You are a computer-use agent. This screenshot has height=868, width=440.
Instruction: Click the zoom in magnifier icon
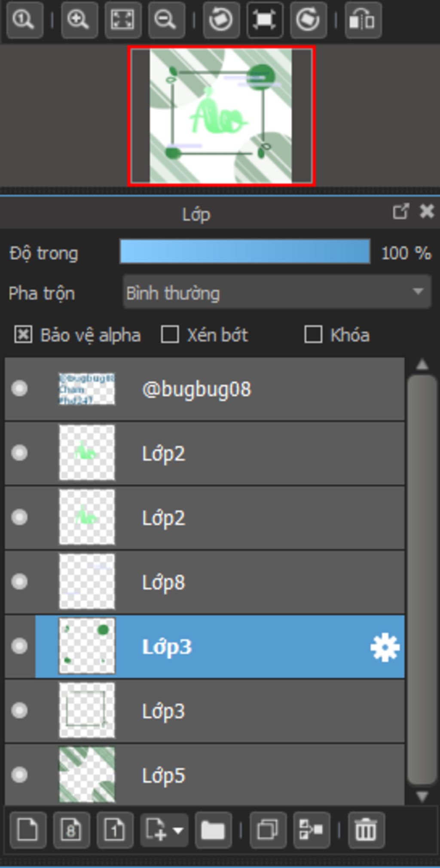(x=79, y=20)
